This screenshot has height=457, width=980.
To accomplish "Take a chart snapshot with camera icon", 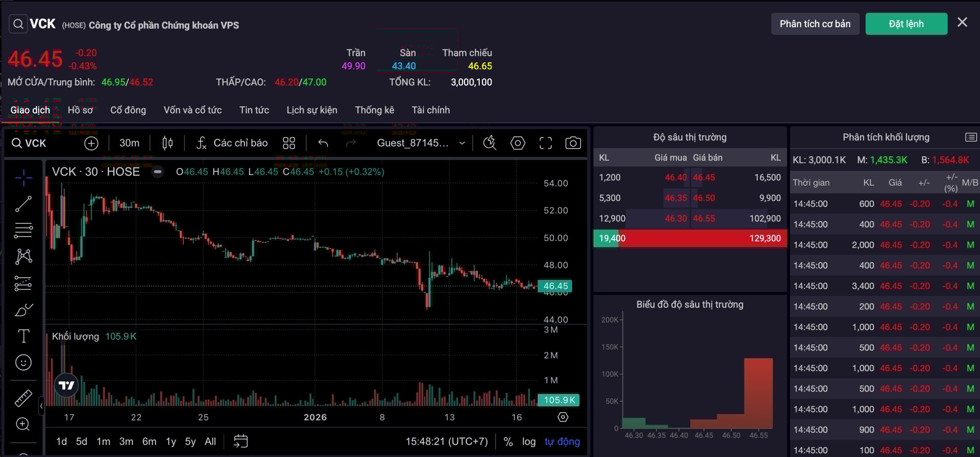I will point(573,143).
